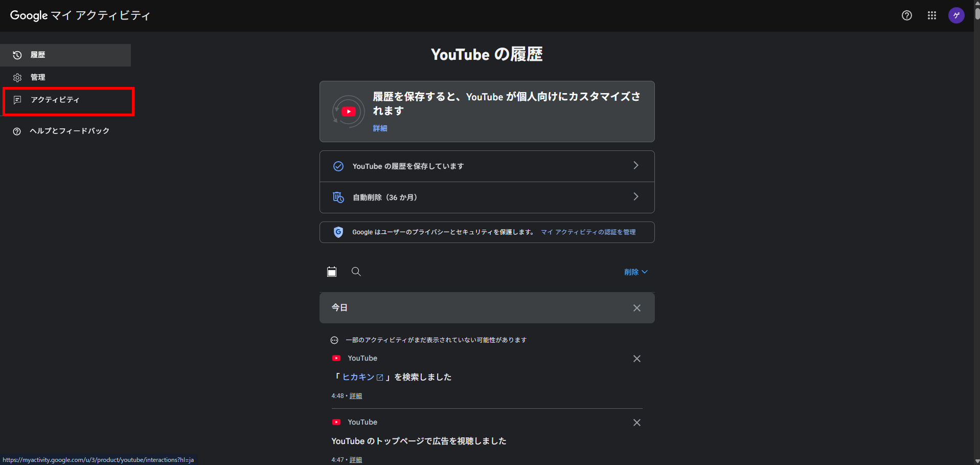This screenshot has height=465, width=980.
Task: Click YouTube label above ヒカキン search entry
Action: pyautogui.click(x=362, y=358)
